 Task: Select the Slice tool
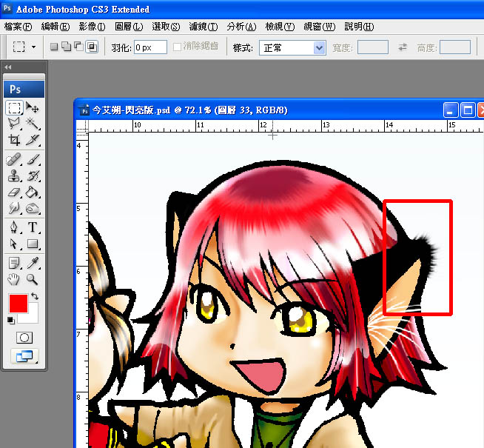click(33, 140)
